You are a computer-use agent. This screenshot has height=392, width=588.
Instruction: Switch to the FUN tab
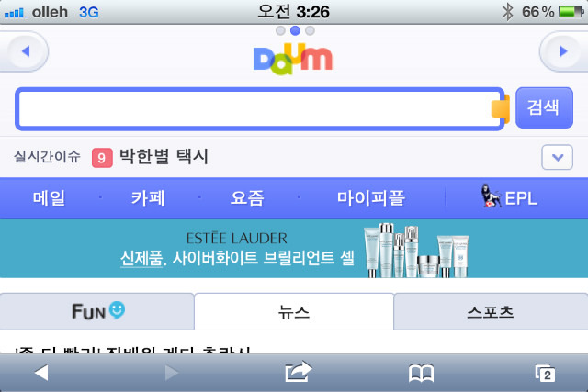click(x=97, y=311)
